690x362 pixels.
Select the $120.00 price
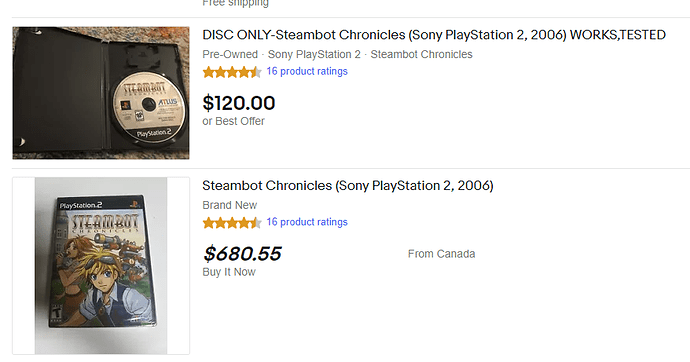[x=239, y=103]
